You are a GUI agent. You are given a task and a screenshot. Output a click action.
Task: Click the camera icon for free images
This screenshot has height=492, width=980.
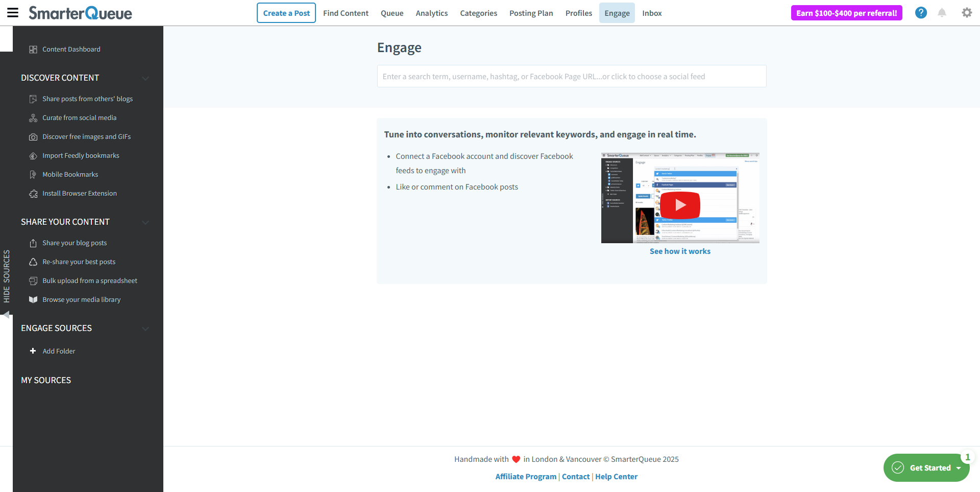(x=33, y=137)
